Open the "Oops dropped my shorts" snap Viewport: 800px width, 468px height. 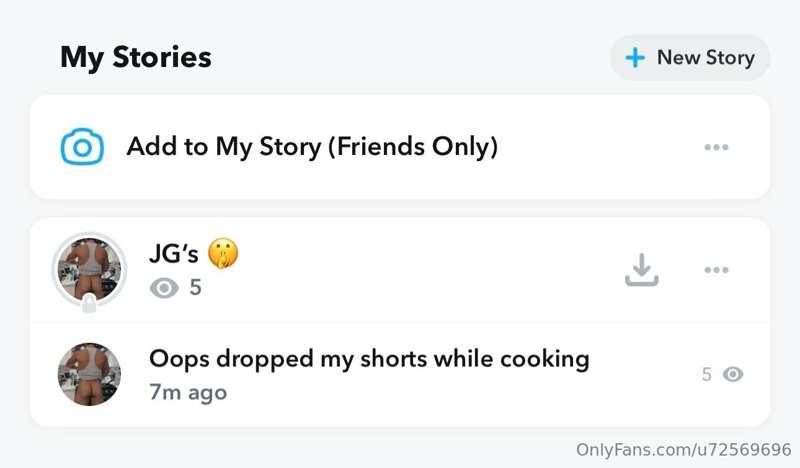[x=369, y=358]
